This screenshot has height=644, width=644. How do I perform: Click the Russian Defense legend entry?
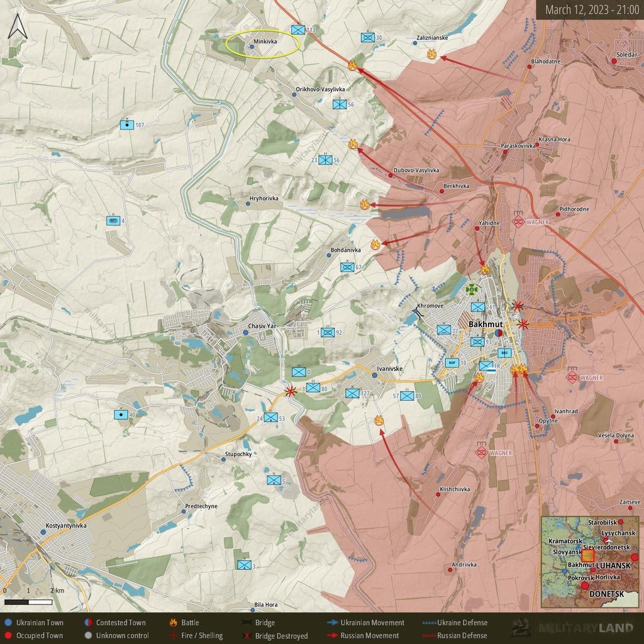[455, 636]
